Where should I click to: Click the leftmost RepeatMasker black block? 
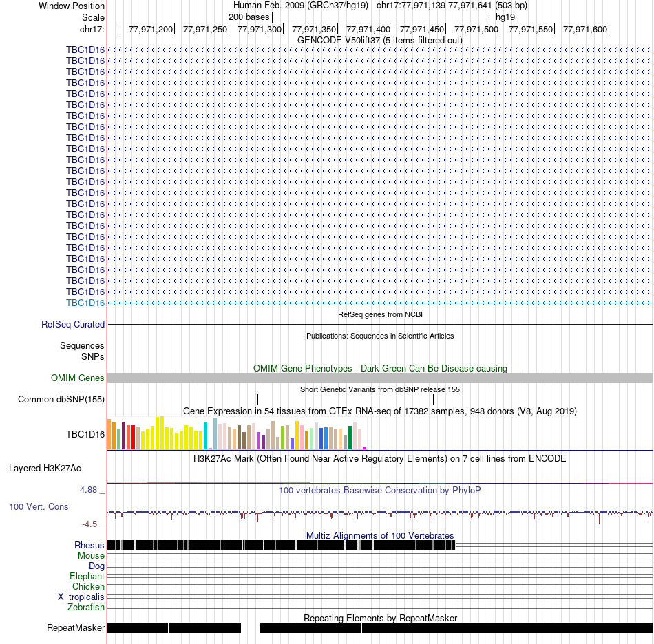[138, 627]
